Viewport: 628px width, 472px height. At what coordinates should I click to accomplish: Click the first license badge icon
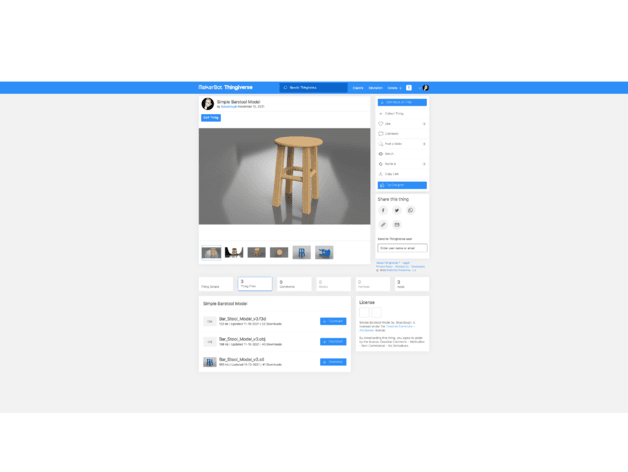click(x=364, y=313)
